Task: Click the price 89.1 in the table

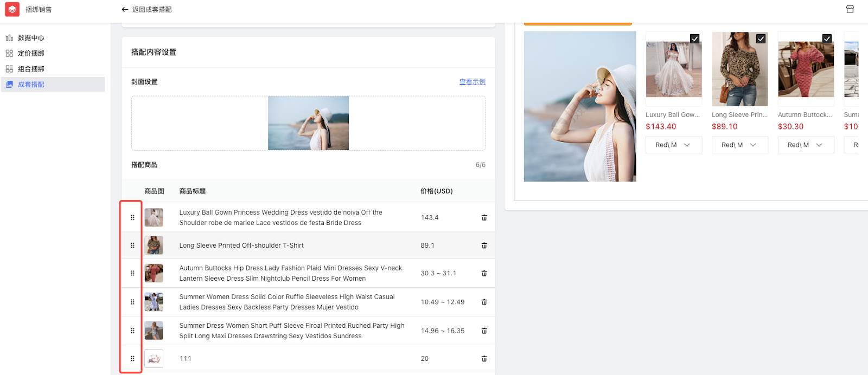Action: [427, 245]
